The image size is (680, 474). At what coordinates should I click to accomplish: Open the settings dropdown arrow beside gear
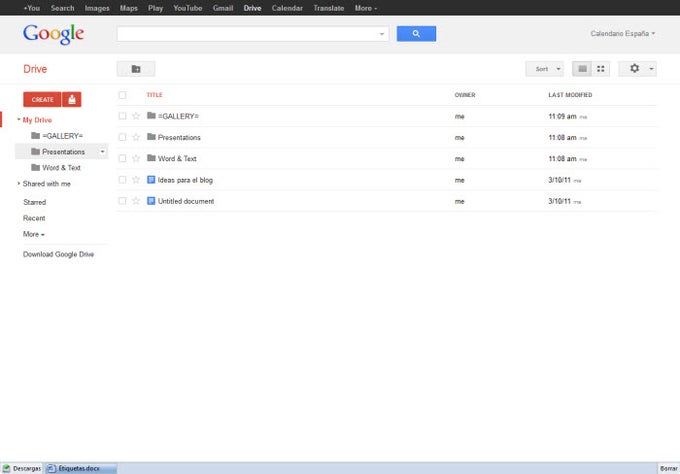[x=651, y=69]
